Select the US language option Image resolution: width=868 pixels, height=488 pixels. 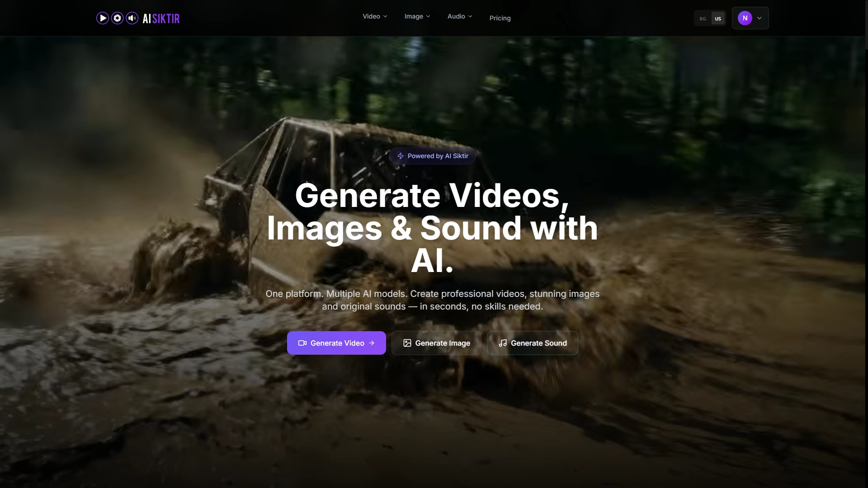(x=718, y=19)
